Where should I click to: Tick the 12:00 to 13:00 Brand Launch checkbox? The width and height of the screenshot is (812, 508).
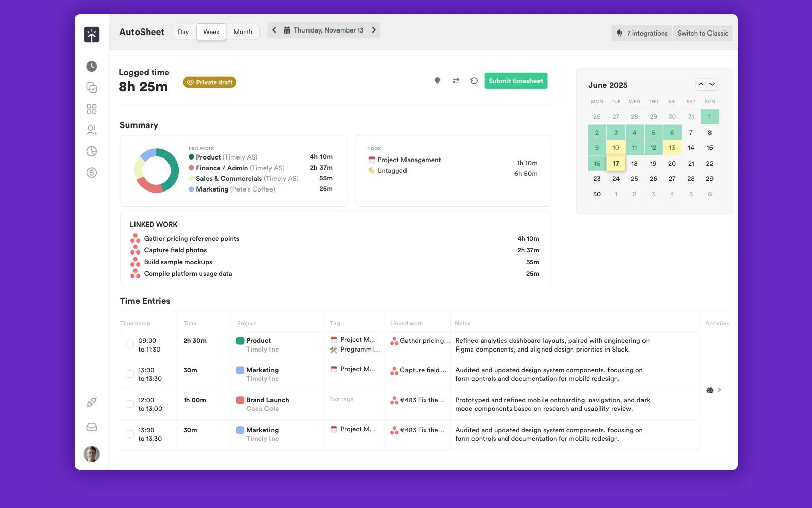(x=129, y=404)
